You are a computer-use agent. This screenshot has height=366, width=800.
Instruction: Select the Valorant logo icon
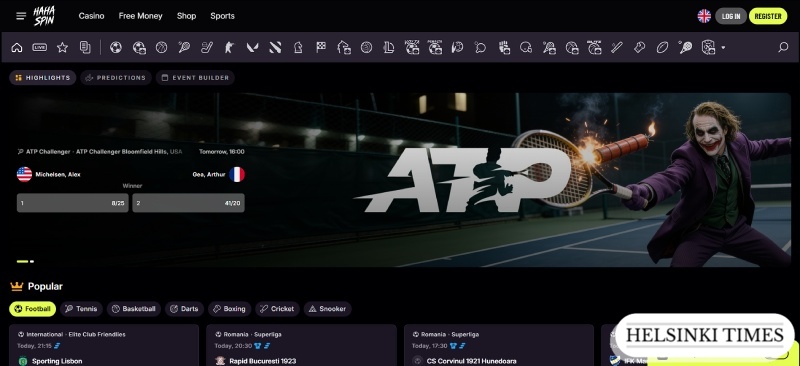[252, 47]
